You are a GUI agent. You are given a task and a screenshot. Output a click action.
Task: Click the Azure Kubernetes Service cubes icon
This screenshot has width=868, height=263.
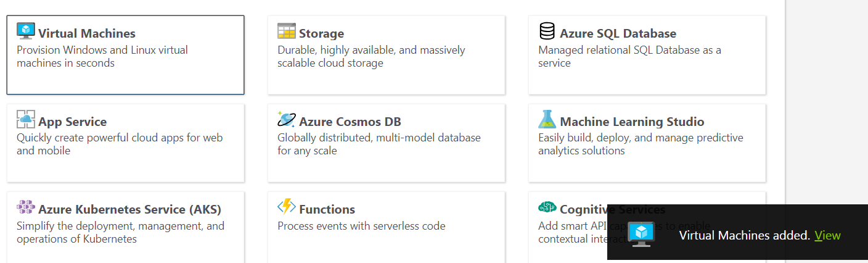(x=26, y=207)
